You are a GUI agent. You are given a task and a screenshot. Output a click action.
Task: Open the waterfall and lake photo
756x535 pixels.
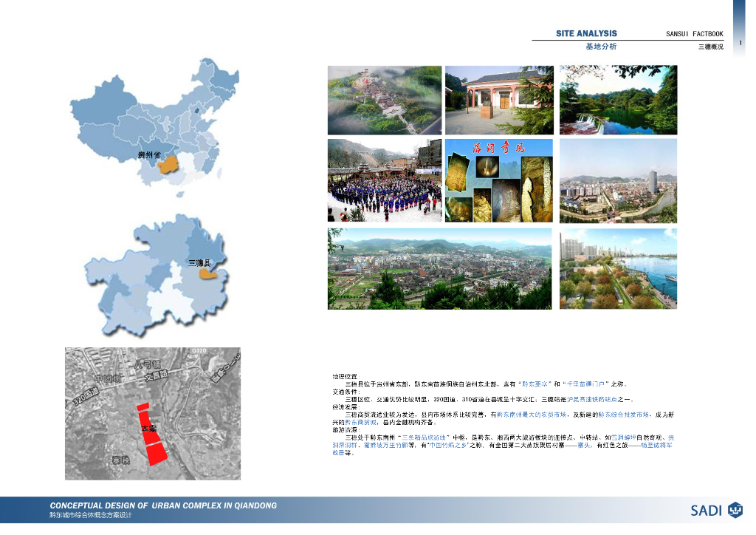point(618,100)
